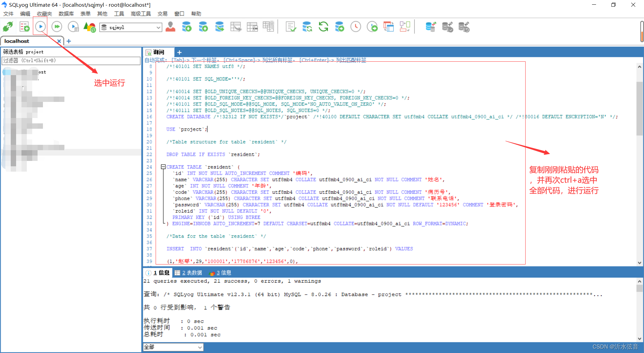Click the query editor scroll-up arrow
The width and height of the screenshot is (644, 353).
coord(639,67)
